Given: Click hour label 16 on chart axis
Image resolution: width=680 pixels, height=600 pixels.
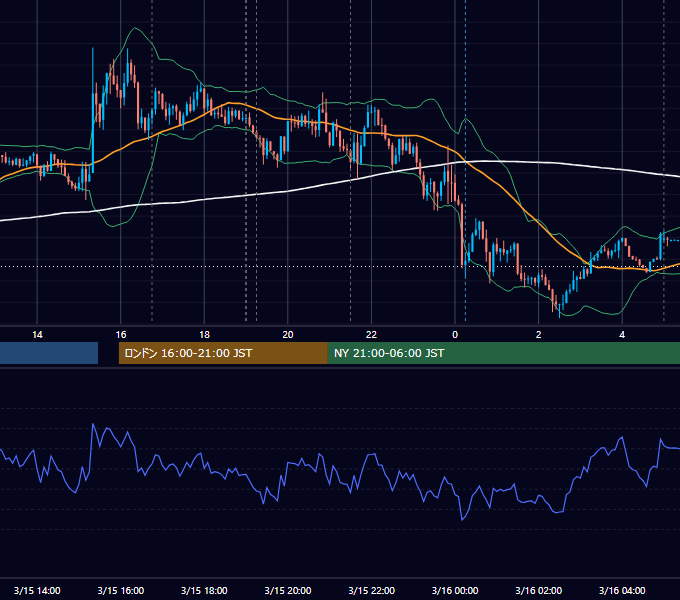Looking at the screenshot, I should pos(121,335).
